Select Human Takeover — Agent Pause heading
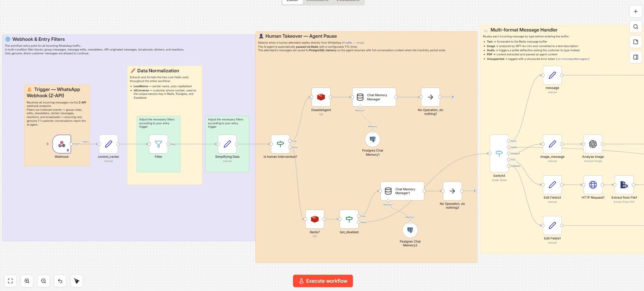The height and width of the screenshot is (291, 644). [301, 36]
